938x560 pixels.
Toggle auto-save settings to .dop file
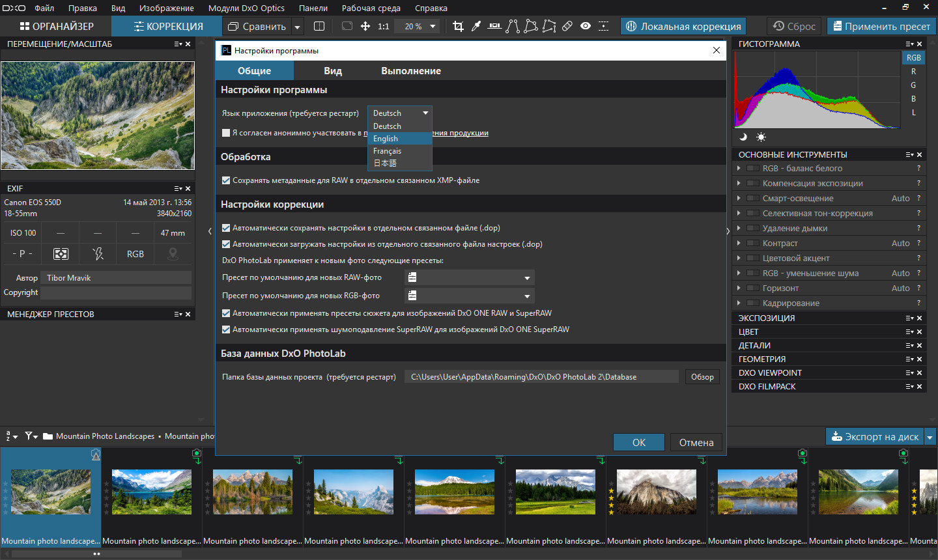226,228
